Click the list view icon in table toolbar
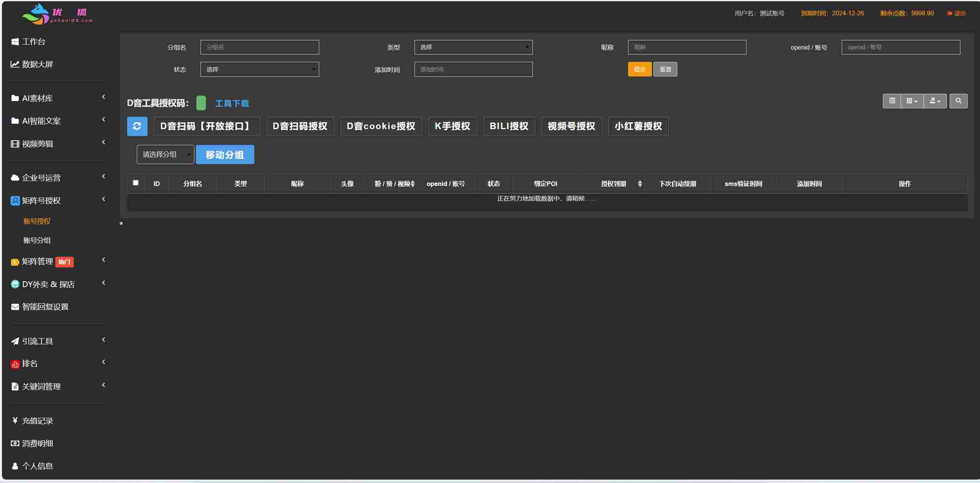Image resolution: width=980 pixels, height=483 pixels. (892, 101)
